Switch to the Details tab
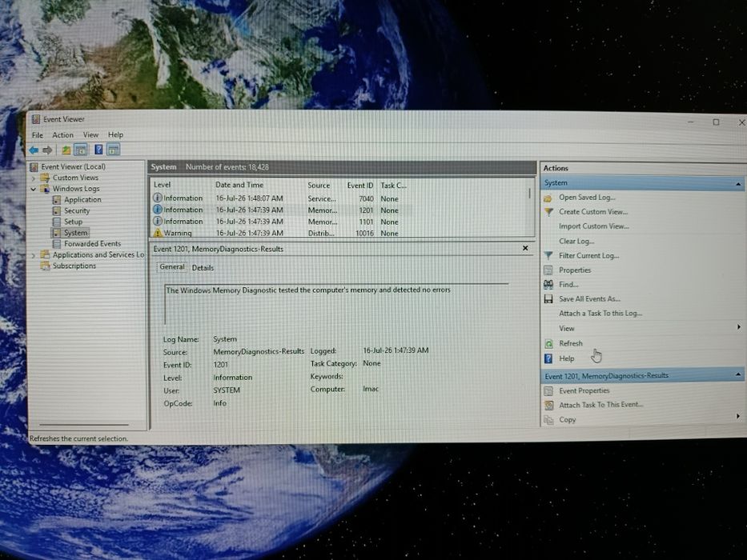This screenshot has height=560, width=747. (x=203, y=268)
